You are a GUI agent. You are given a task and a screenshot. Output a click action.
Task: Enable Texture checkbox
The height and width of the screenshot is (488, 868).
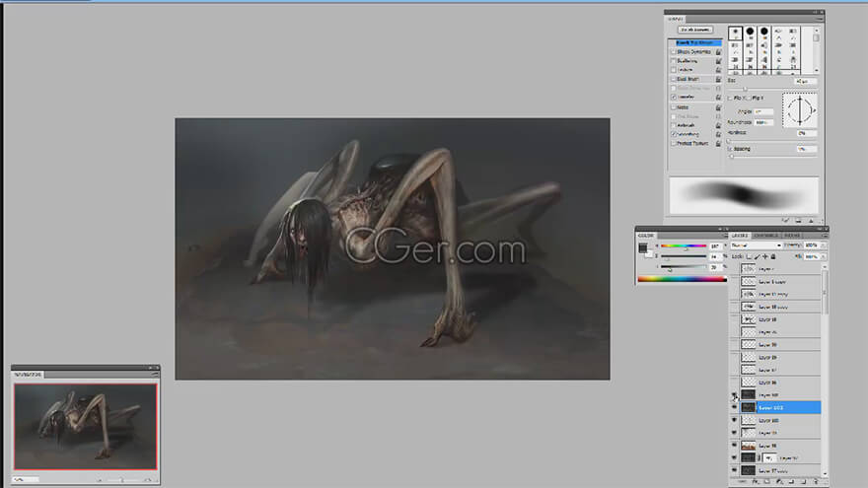pyautogui.click(x=674, y=70)
